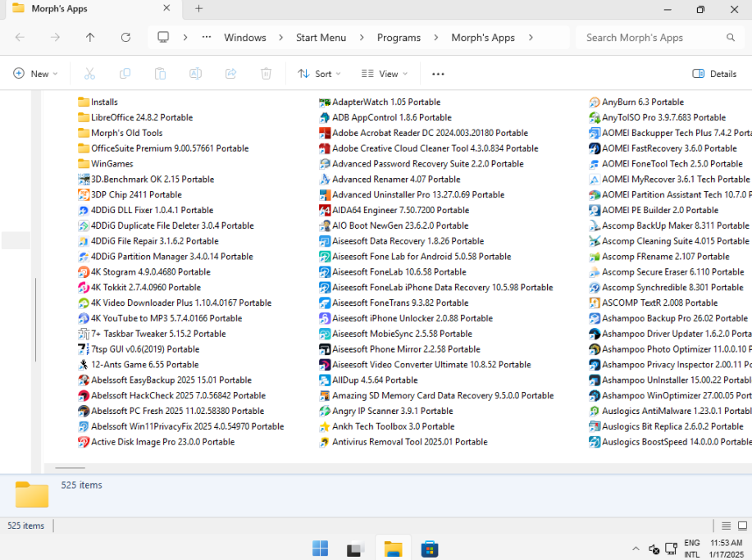Select AllDup 4.5.64 Portable

pos(368,380)
